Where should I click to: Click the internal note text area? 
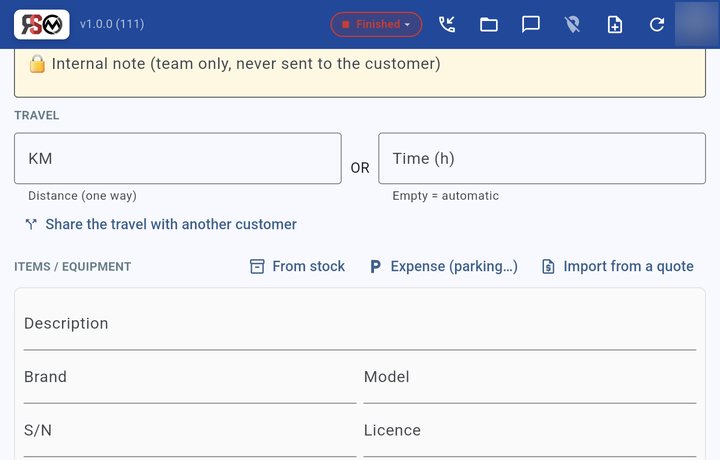pyautogui.click(x=360, y=73)
